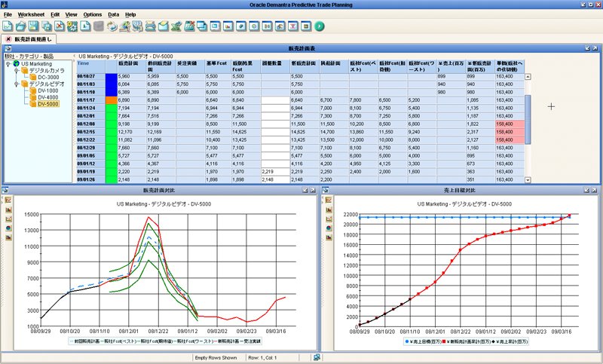Viewport: 603px width, 364px height.
Task: Collapse the US Marketing tree node
Action: pyautogui.click(x=8, y=64)
